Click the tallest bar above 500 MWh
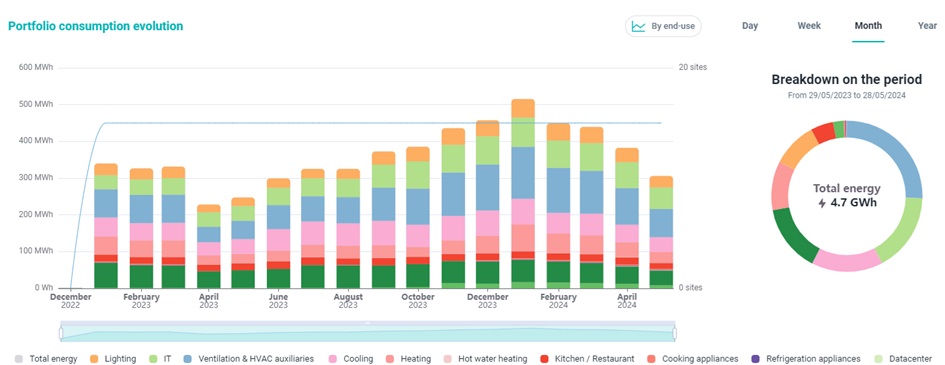 (523, 194)
